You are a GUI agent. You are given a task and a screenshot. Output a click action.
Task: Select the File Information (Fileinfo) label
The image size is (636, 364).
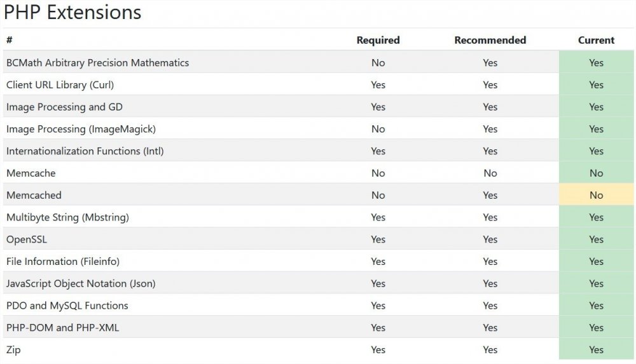[63, 261]
